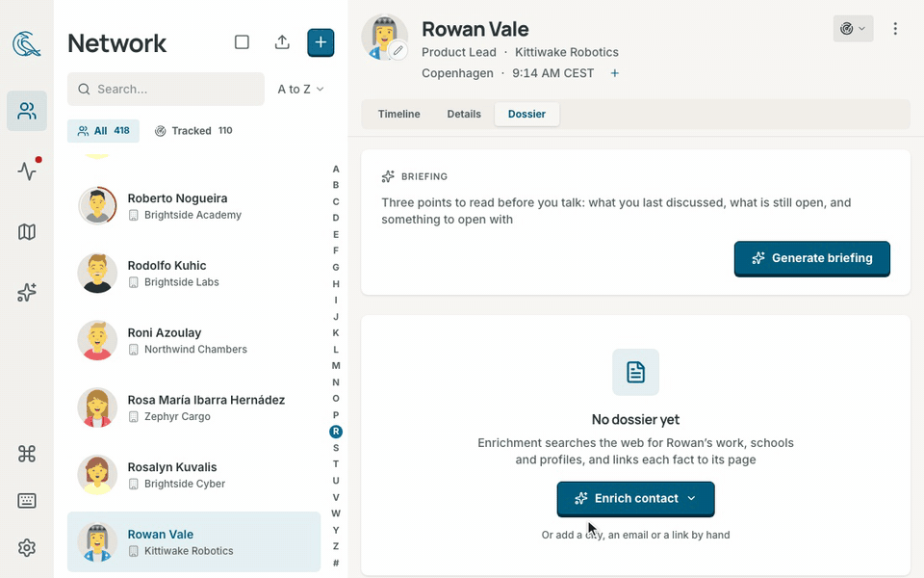This screenshot has height=578, width=924.
Task: Edit Rowan Vale's avatar pencil icon
Action: [x=398, y=51]
